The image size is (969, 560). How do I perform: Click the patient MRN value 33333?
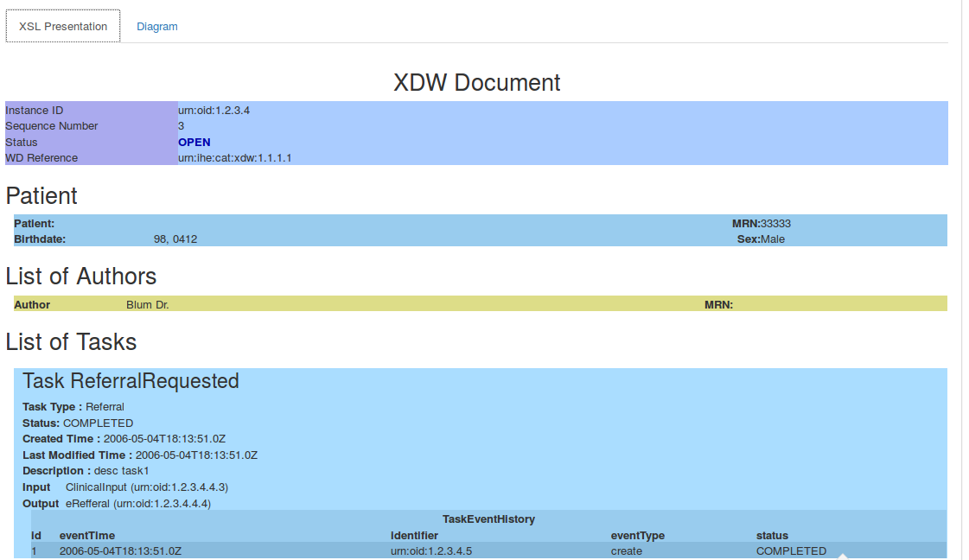775,224
